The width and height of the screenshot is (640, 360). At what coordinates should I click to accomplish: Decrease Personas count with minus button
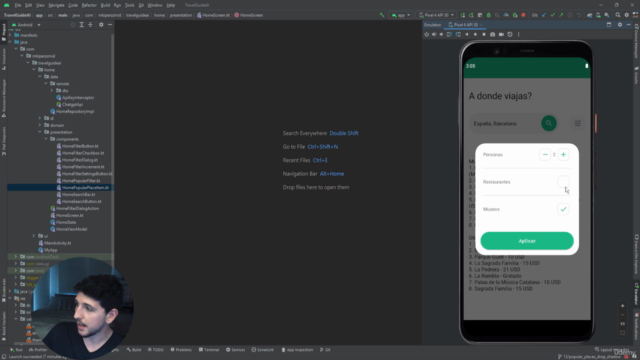[545, 155]
